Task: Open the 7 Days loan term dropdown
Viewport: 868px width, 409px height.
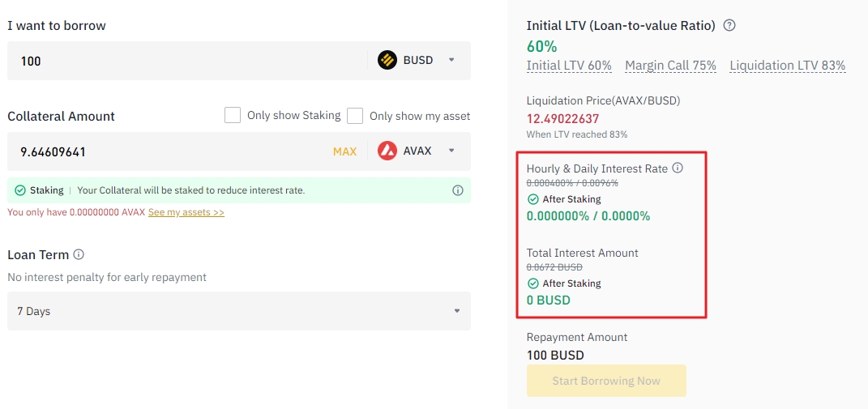Action: point(238,311)
